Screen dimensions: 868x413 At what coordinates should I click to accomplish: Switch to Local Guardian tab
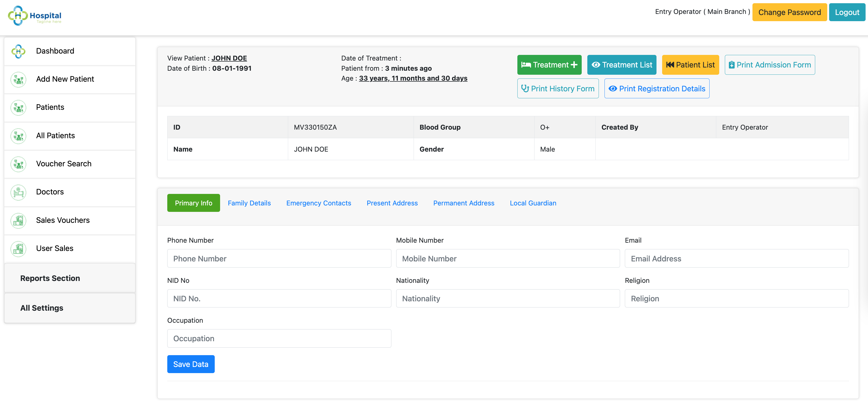tap(533, 203)
